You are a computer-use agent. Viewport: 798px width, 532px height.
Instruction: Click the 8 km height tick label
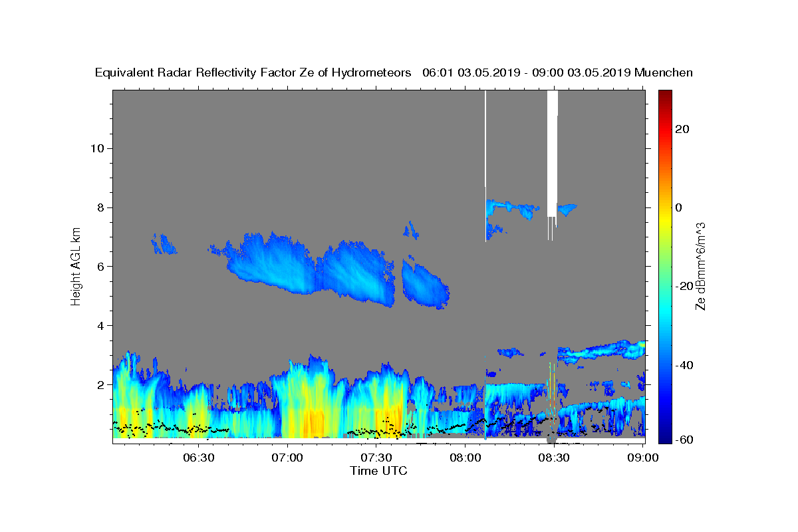click(100, 207)
